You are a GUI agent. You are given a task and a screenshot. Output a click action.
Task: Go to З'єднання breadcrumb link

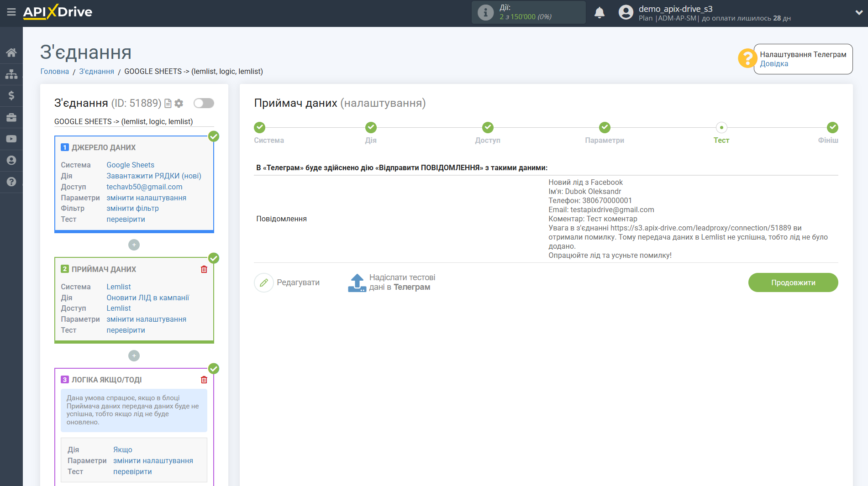pyautogui.click(x=97, y=71)
